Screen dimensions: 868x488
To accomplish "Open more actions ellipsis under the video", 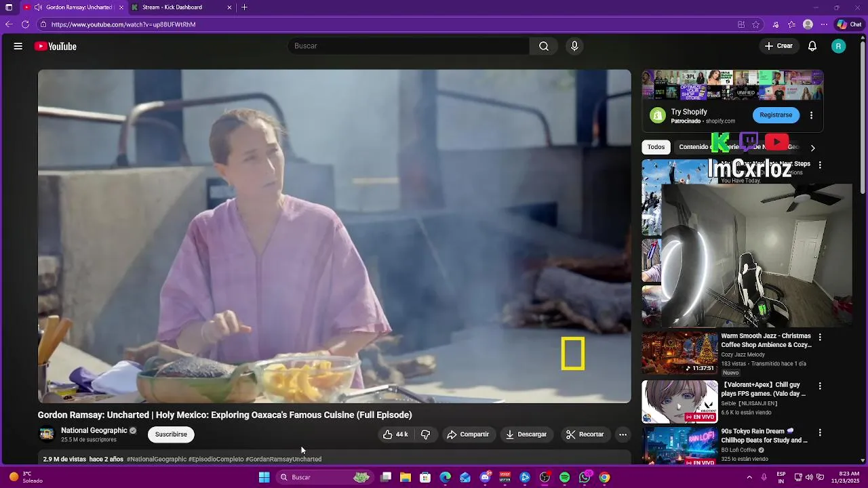I will point(623,434).
